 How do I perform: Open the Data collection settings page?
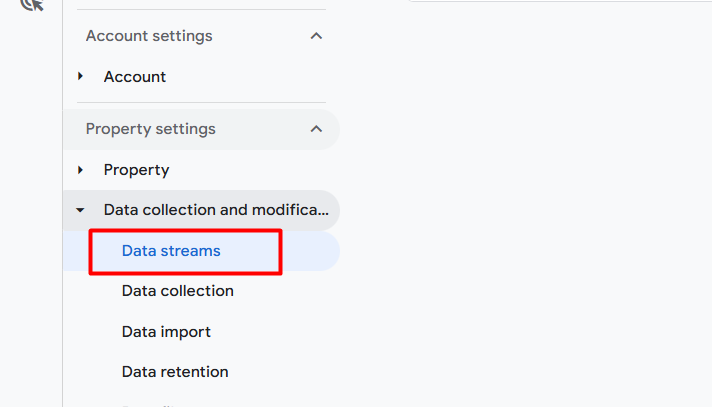coord(178,291)
